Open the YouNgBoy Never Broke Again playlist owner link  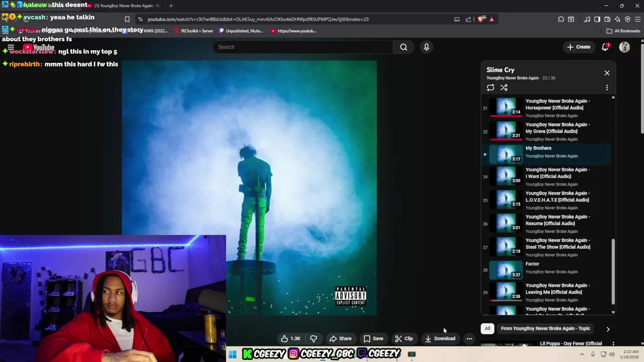(x=512, y=78)
